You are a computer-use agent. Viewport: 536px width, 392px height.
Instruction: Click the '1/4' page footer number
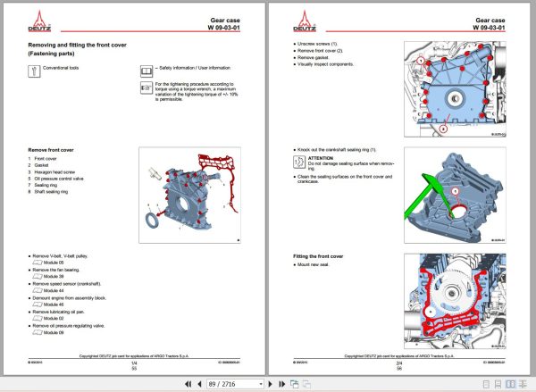[x=134, y=363]
